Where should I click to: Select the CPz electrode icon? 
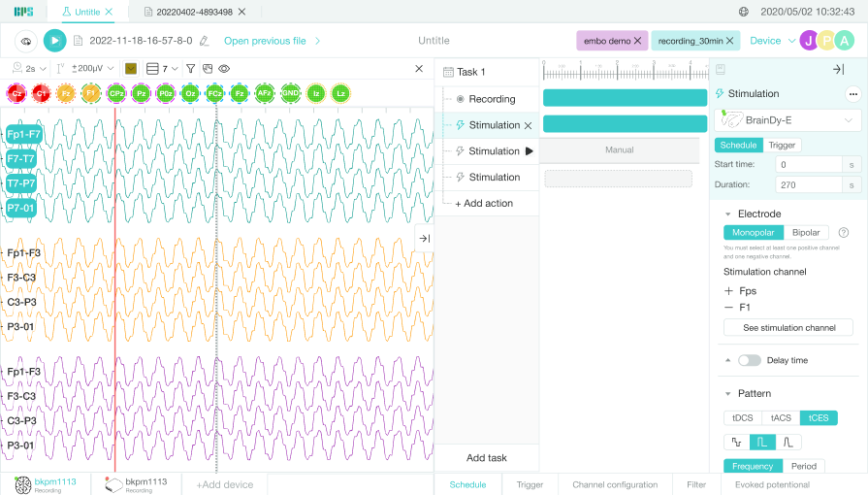tap(116, 94)
